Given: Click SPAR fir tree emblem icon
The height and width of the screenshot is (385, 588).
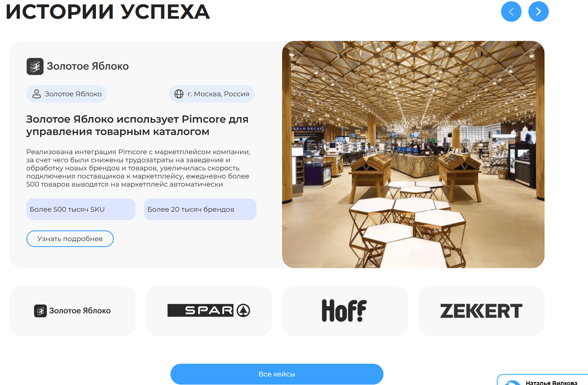Looking at the screenshot, I should tap(243, 310).
